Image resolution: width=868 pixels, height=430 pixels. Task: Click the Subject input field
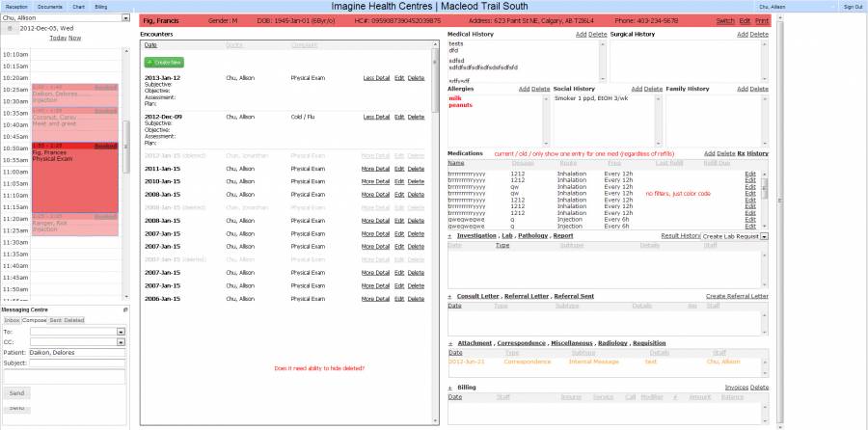pos(77,363)
